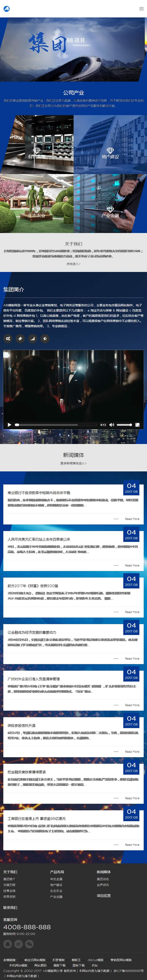
Task: Click the 点击进入> link under 关于我们
Action: click(x=73, y=264)
